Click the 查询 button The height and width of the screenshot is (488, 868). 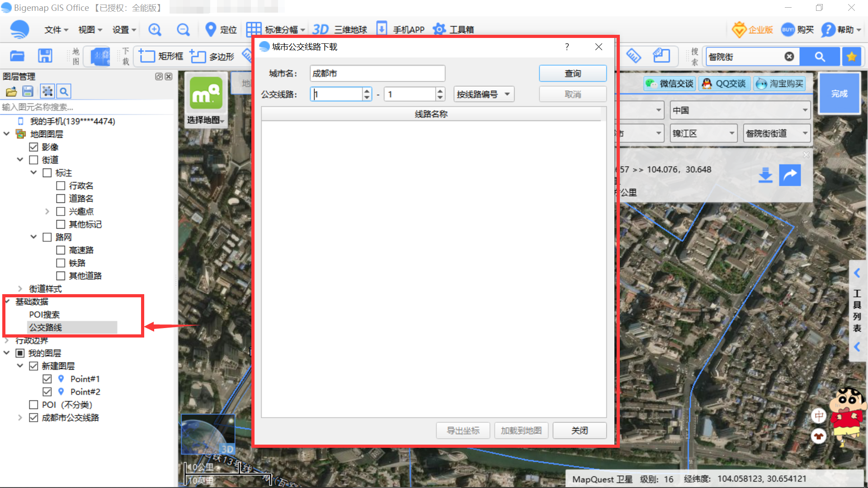click(x=572, y=74)
